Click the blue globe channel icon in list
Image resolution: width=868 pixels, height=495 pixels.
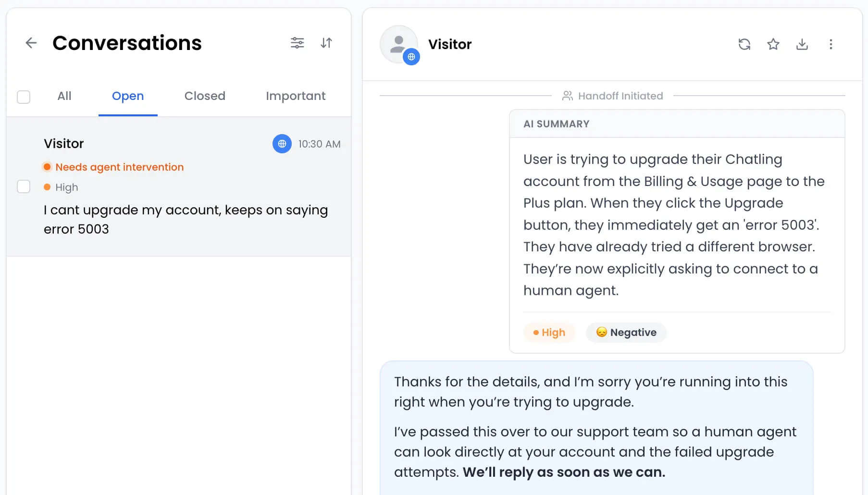pyautogui.click(x=282, y=144)
